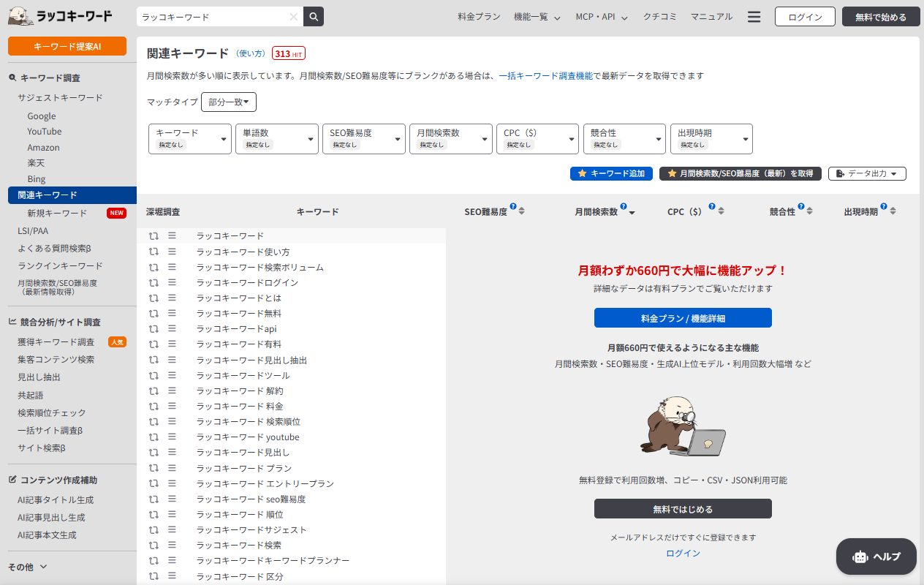Screen dimensions: 924x585
Task: Open the 一括キーワード調査機能 link
Action: point(546,76)
